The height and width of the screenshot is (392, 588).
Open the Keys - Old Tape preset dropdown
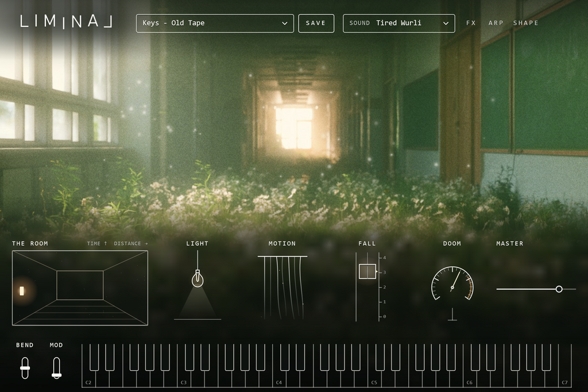[x=215, y=23]
